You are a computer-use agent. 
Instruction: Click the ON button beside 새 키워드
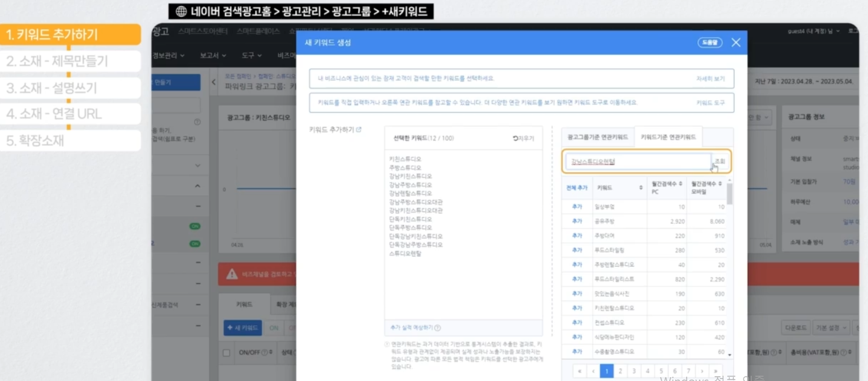(274, 328)
